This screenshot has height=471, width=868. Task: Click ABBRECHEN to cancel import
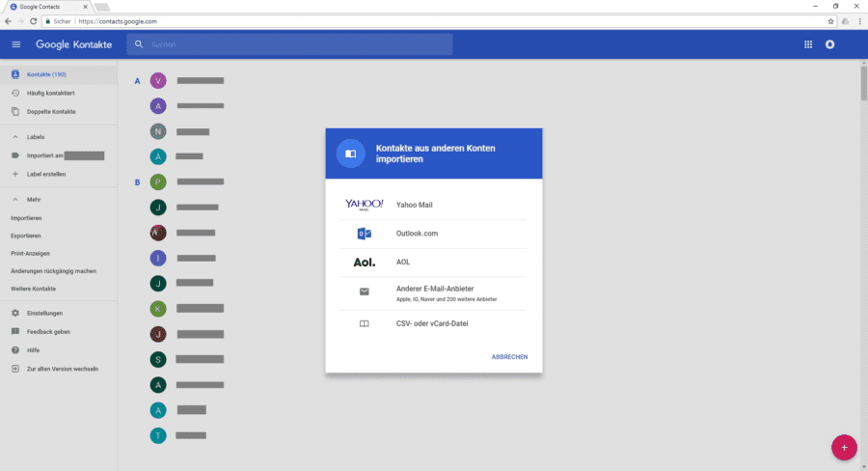pyautogui.click(x=509, y=357)
